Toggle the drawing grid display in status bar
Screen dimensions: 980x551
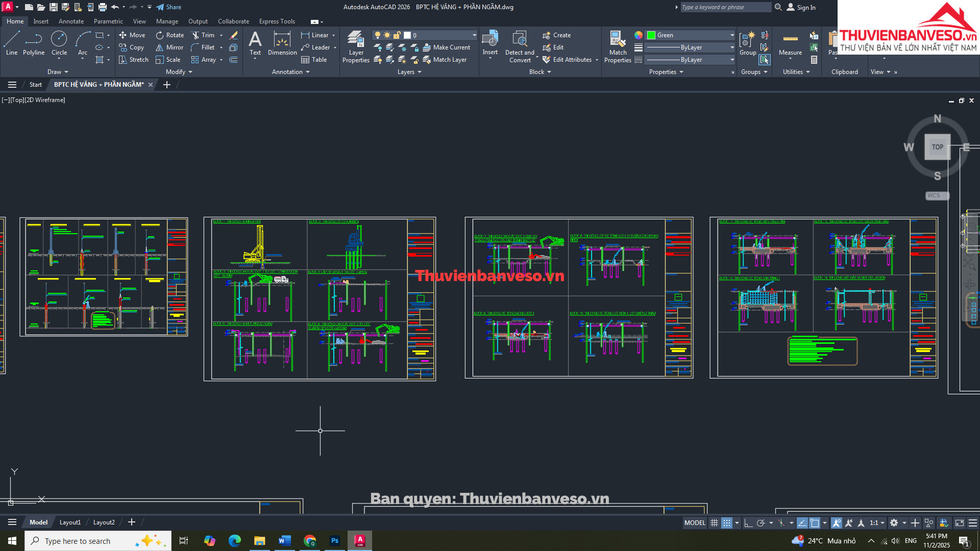point(714,523)
